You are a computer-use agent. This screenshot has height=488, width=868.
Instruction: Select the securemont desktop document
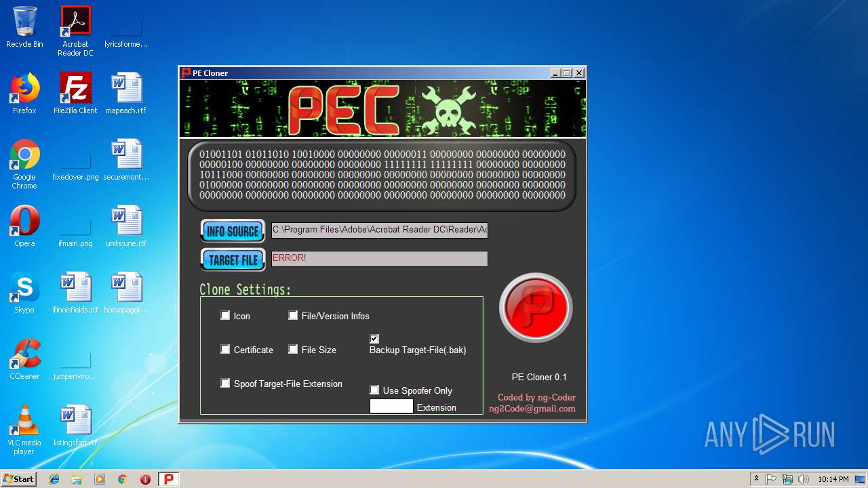pos(126,160)
